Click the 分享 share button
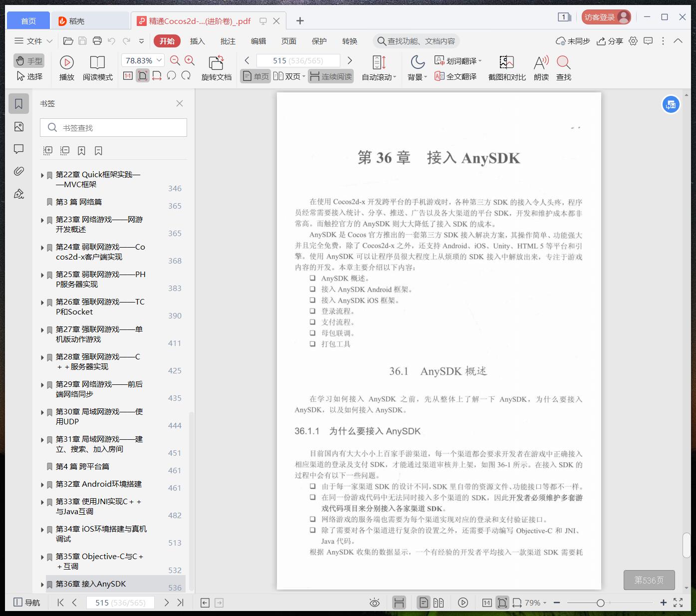This screenshot has height=616, width=696. tap(610, 41)
